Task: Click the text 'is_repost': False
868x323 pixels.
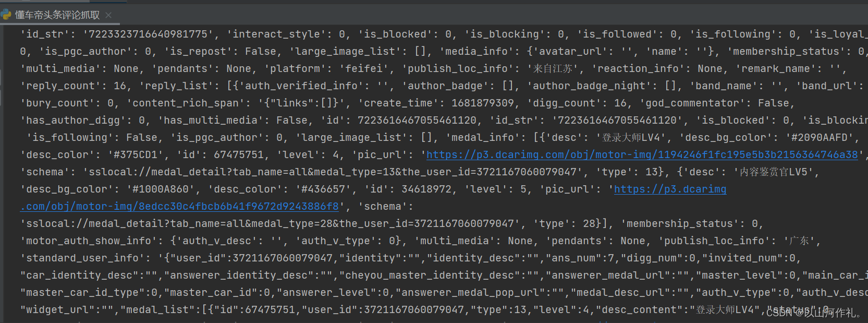Action: [x=221, y=52]
